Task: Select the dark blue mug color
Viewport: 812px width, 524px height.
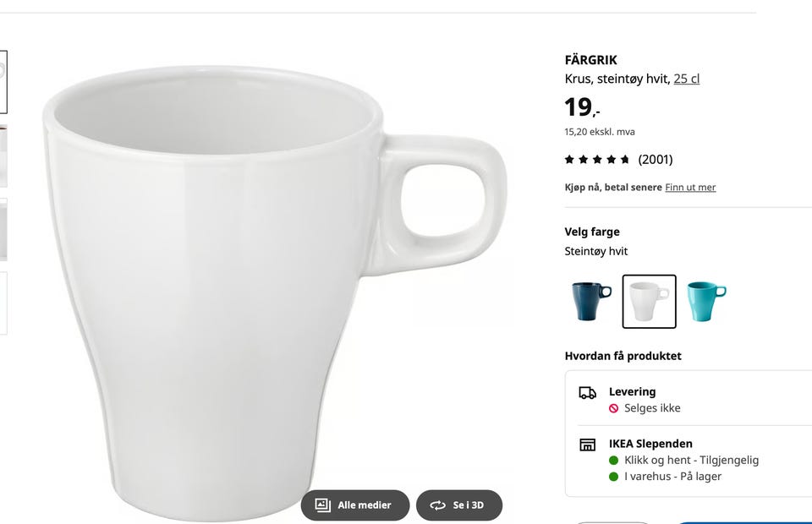Action: 591,302
